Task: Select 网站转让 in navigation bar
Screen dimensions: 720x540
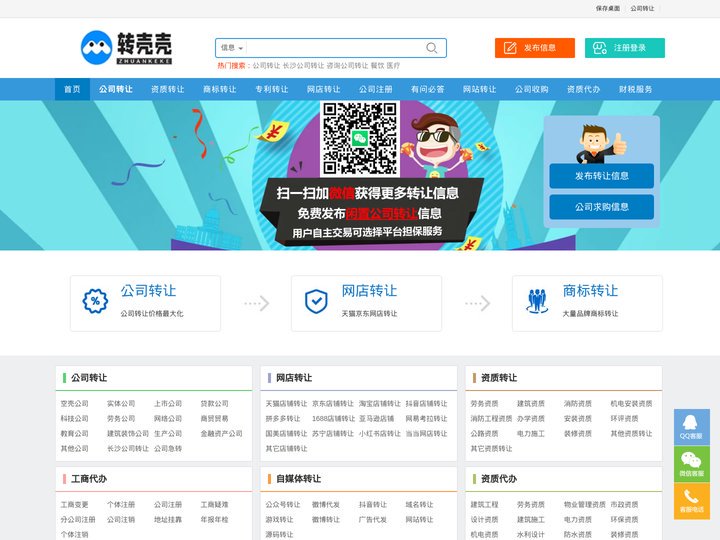Action: (479, 89)
